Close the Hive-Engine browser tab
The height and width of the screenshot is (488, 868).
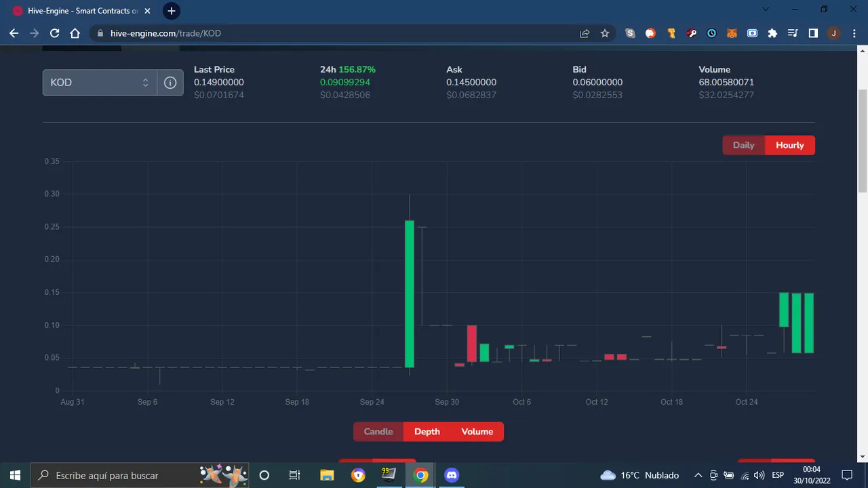(147, 11)
